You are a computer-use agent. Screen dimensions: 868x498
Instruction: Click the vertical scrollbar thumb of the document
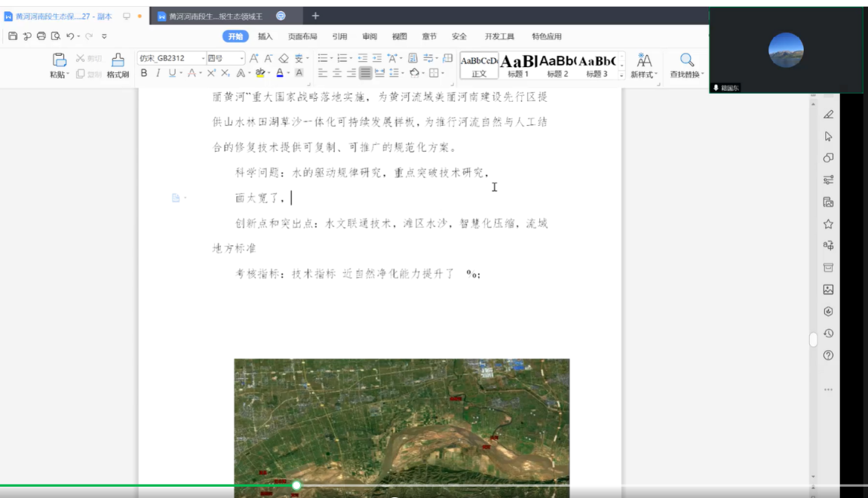pos(813,340)
